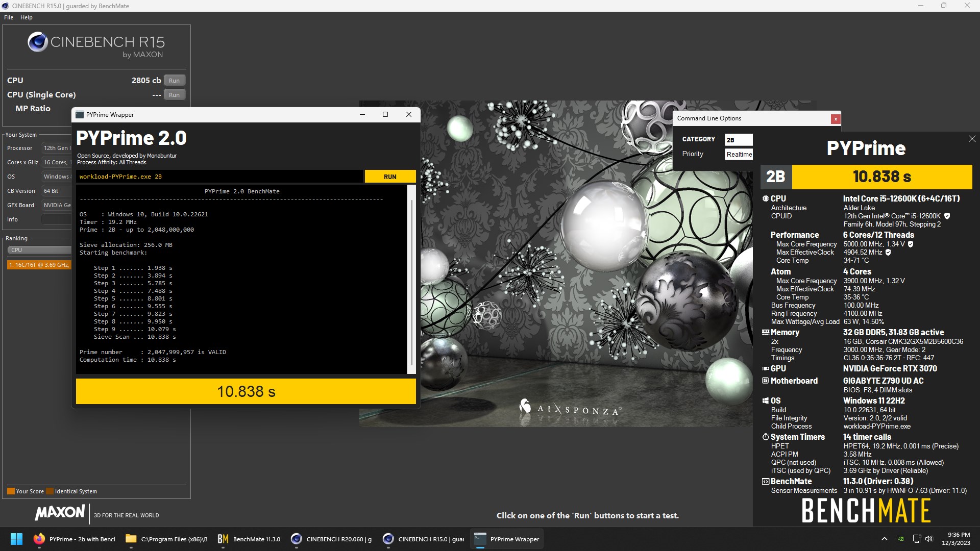Click the GPU icon in BenchMate panel

766,368
